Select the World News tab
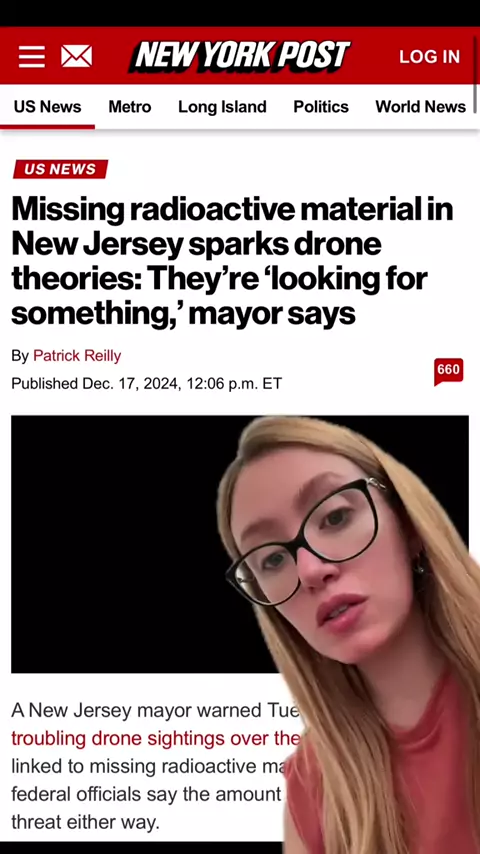The image size is (480, 854). (420, 107)
